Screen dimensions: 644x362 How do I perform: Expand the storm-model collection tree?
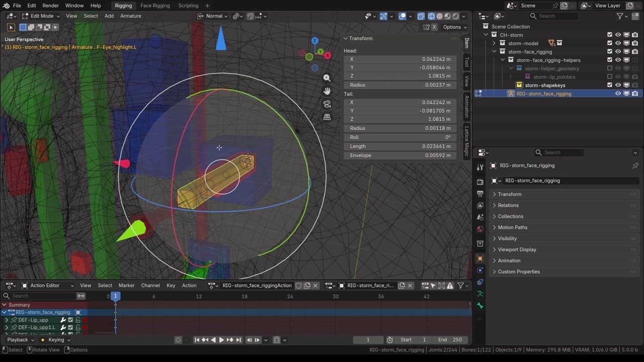point(495,43)
